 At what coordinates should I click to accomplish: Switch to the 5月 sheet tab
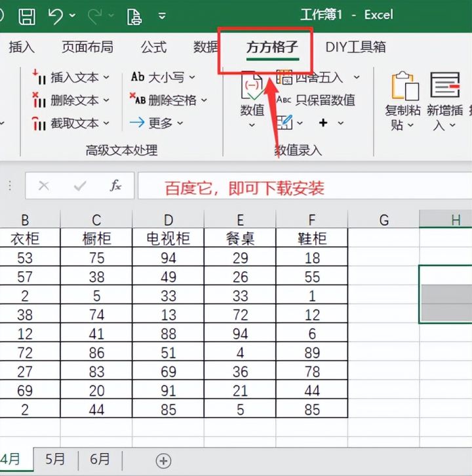click(55, 459)
